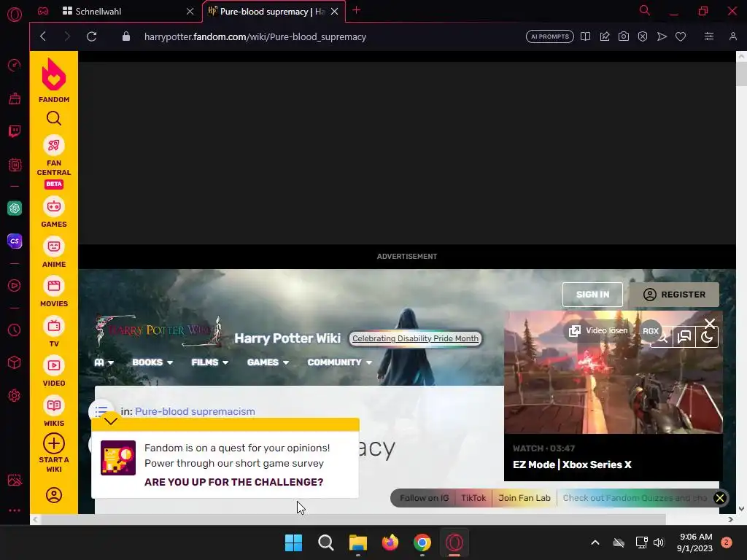
Task: Close the Schnellwahl tab
Action: 190,11
